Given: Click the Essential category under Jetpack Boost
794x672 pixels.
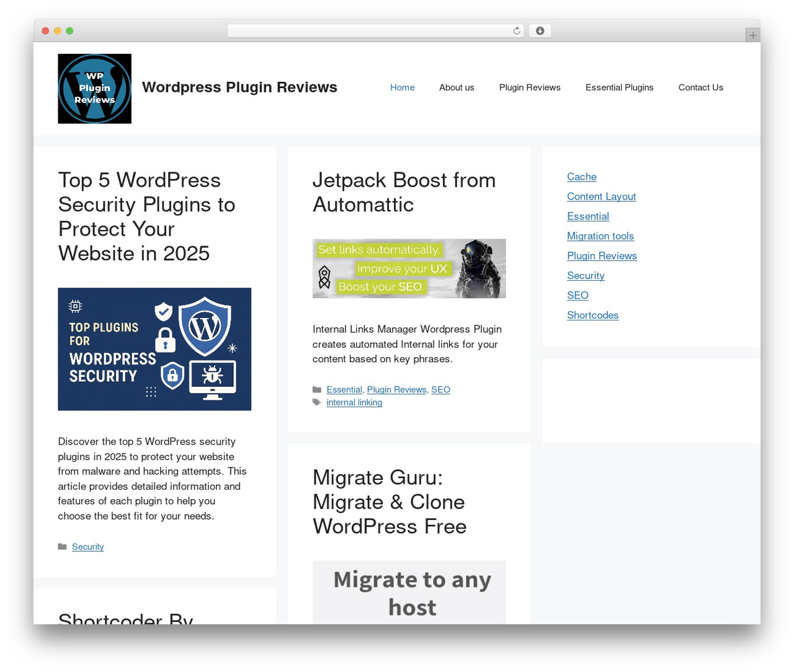Looking at the screenshot, I should click(x=344, y=390).
